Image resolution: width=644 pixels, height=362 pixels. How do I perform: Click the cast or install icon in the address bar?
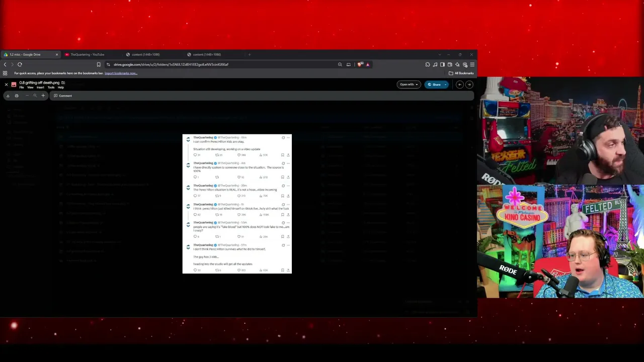point(348,64)
